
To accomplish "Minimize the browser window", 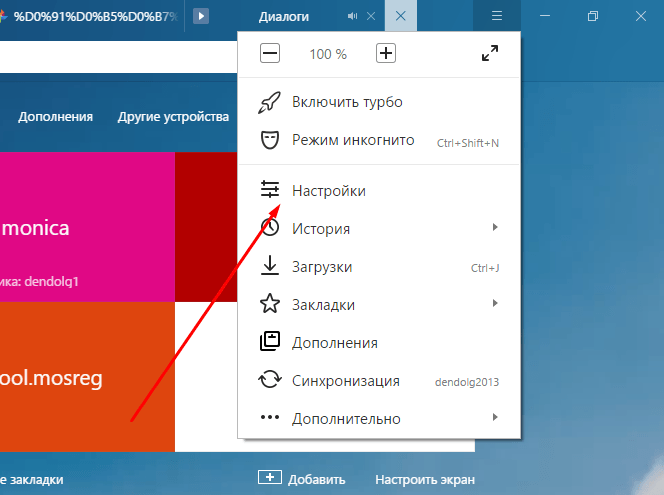I will [545, 16].
